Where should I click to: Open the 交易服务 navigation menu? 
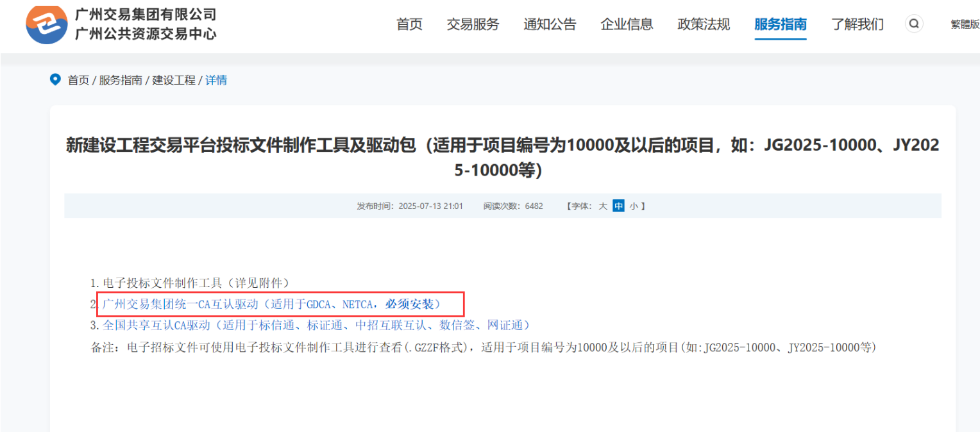point(473,24)
